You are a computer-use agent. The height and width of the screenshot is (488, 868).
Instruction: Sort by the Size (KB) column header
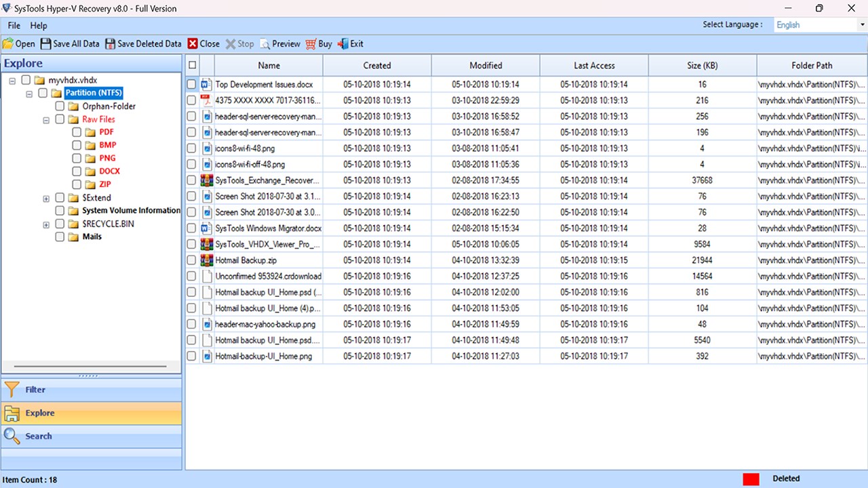pos(703,65)
